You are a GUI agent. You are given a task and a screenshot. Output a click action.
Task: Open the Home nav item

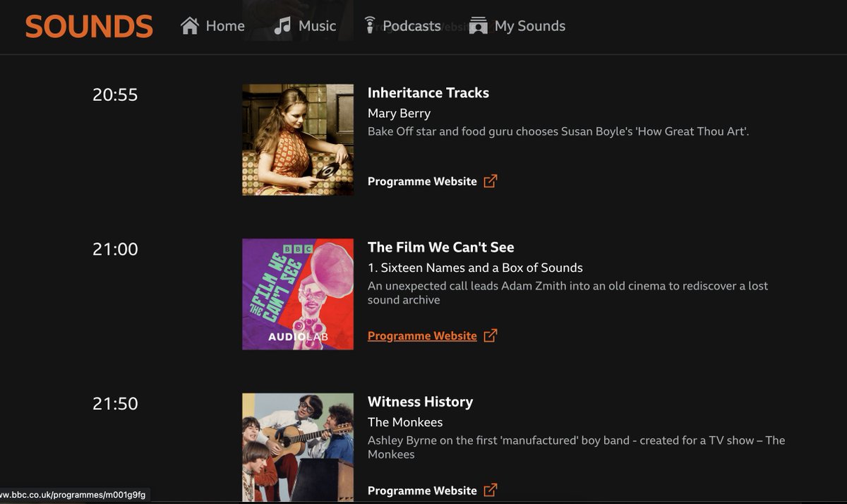[212, 26]
